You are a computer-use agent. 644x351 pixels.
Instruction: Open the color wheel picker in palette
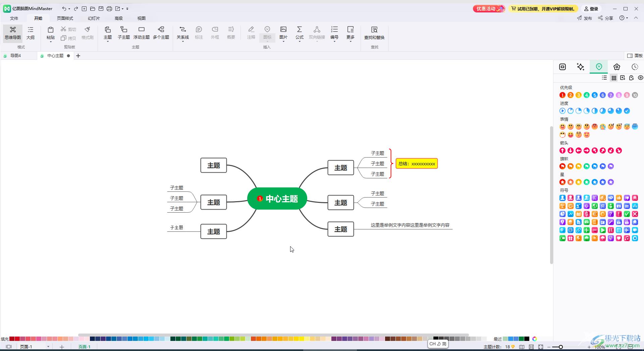pos(535,339)
